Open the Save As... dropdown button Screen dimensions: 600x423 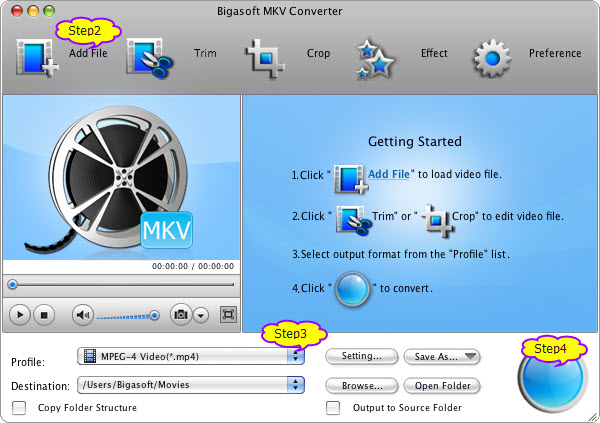point(442,357)
